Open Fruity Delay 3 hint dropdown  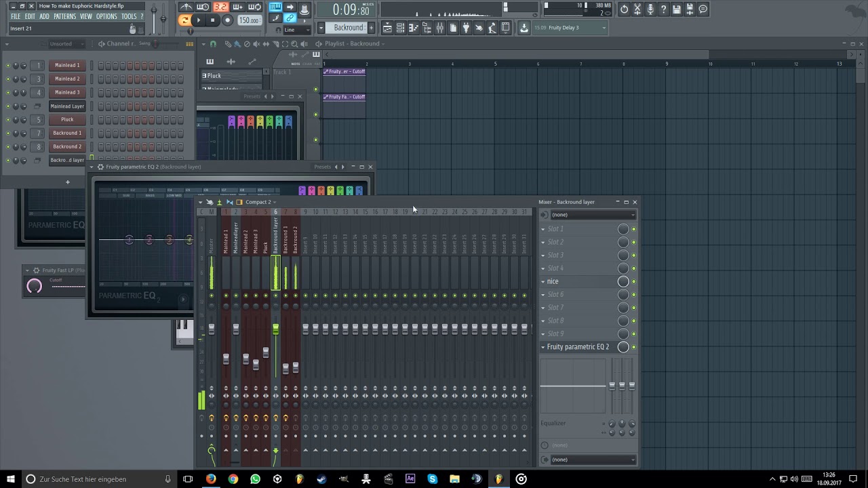pos(570,28)
